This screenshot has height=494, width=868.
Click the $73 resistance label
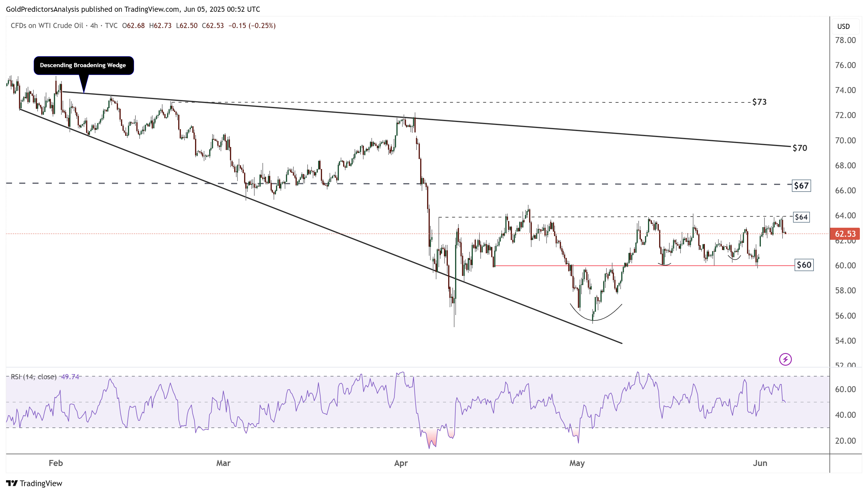[x=759, y=102]
